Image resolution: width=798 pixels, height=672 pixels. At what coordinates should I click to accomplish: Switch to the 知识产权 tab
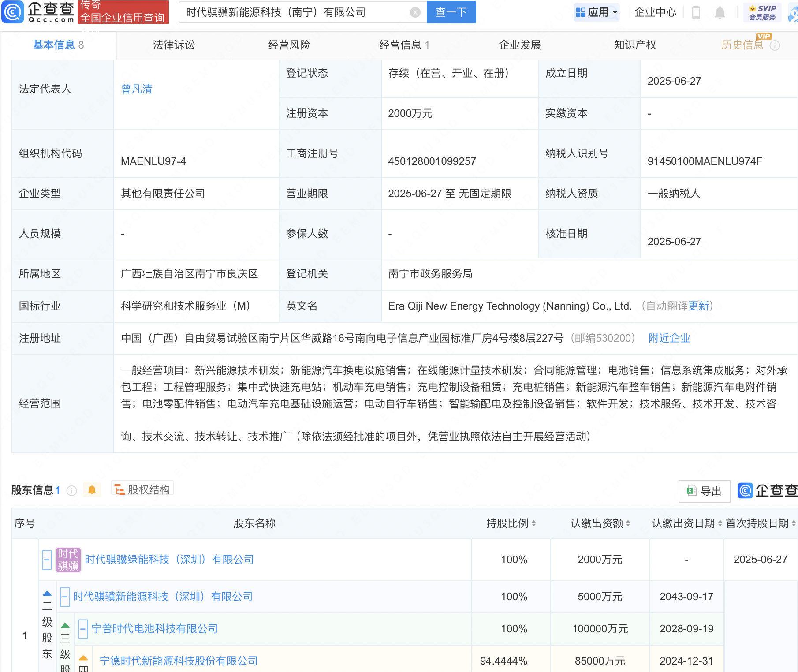[635, 45]
